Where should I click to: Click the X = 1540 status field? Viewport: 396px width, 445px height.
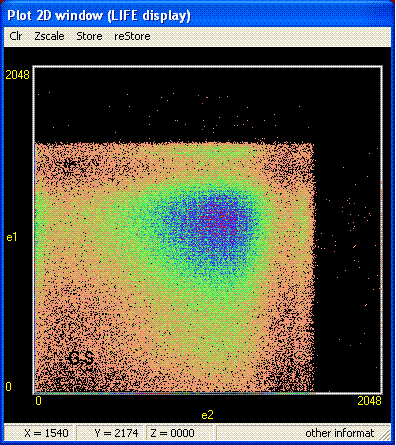(41, 433)
